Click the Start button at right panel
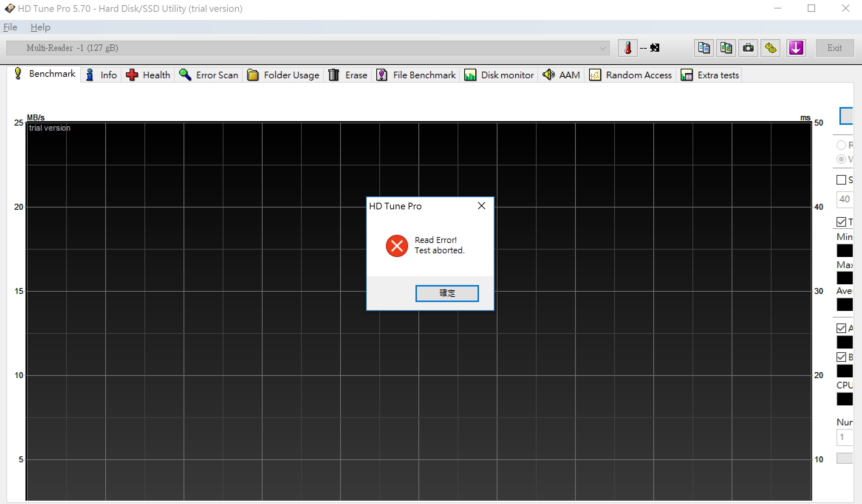 (846, 116)
